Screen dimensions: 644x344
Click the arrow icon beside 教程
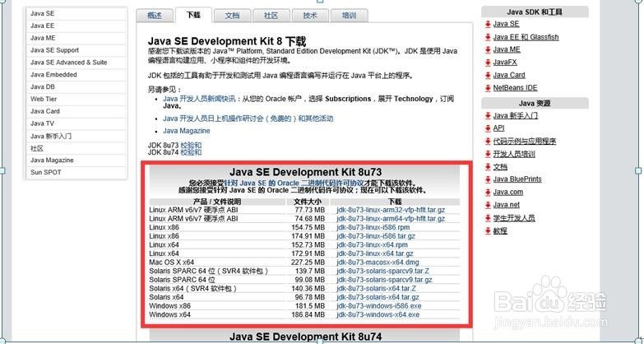488,231
